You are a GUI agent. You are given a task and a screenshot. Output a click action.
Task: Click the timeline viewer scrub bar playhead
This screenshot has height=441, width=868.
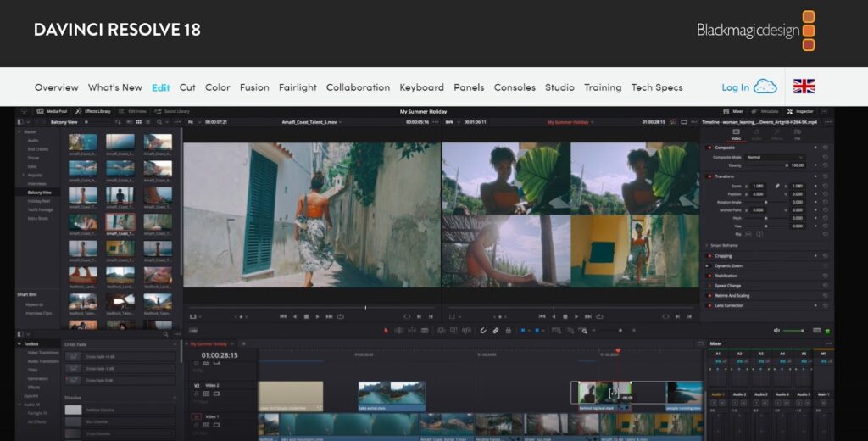(x=554, y=307)
